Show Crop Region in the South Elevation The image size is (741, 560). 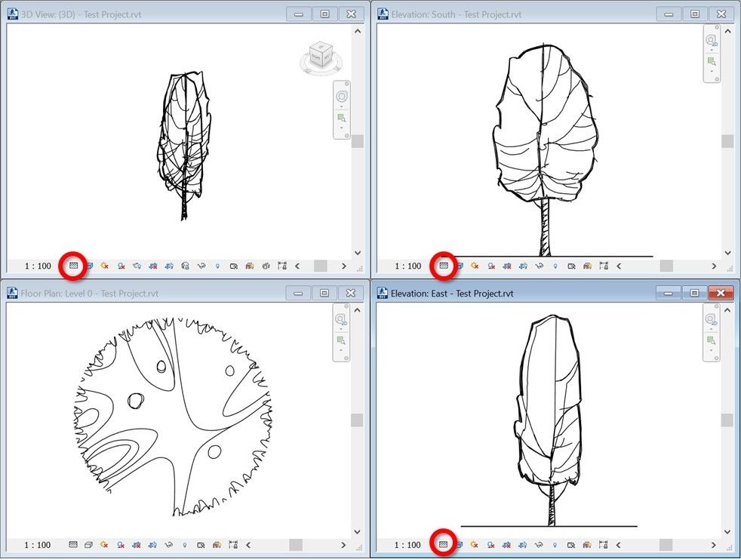point(523,266)
